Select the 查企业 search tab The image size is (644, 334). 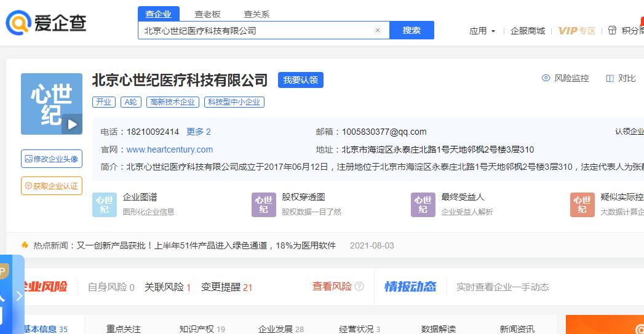coord(158,14)
